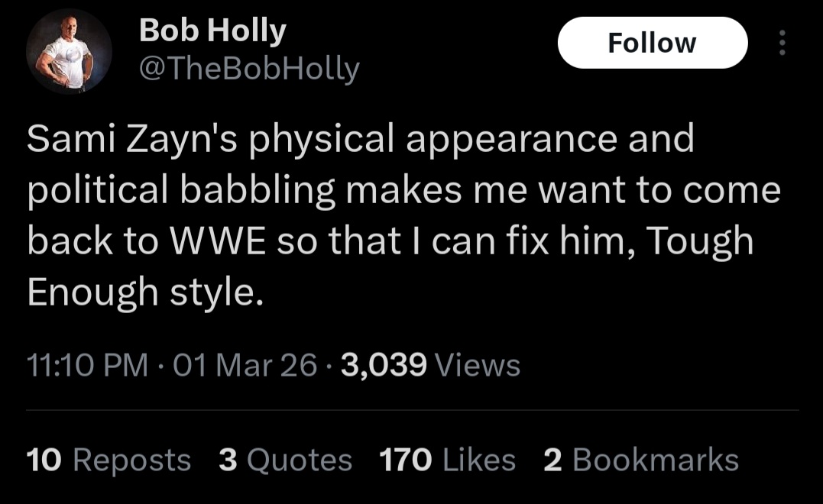Click the 01 Mar 26 date

(245, 366)
